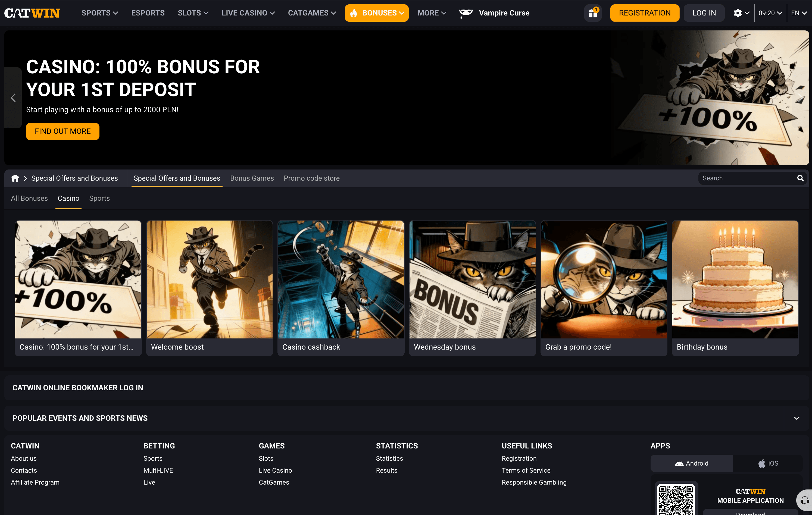Screen dimensions: 812x515
Task: Open the gift box rewards icon
Action: click(593, 13)
